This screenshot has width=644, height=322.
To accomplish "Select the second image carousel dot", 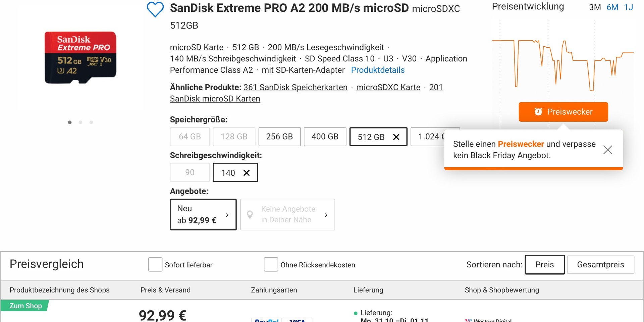I will (80, 122).
